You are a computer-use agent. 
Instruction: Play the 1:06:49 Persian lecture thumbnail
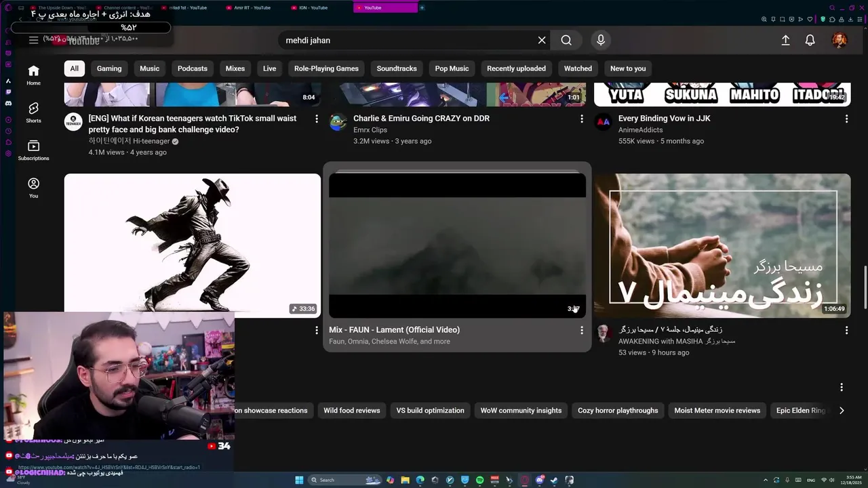pos(722,245)
